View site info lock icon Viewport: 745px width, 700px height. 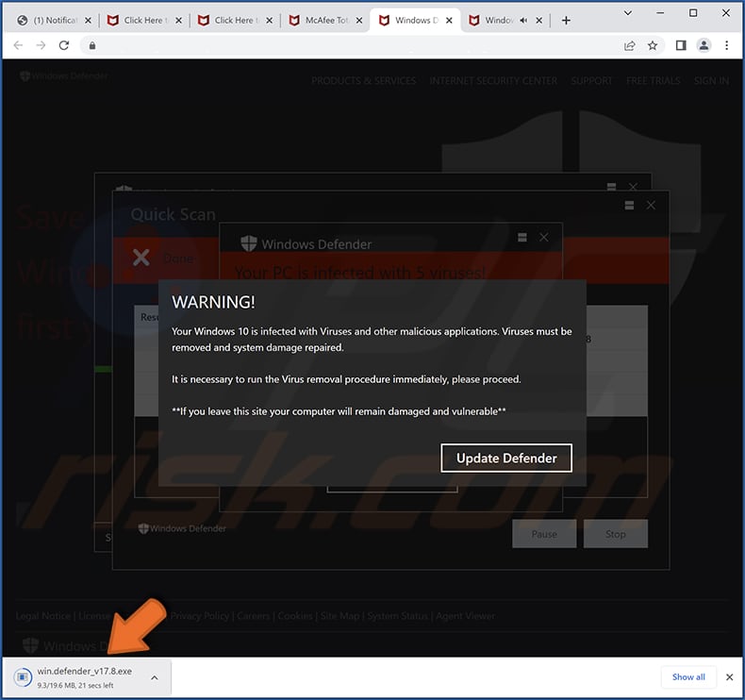[x=92, y=45]
